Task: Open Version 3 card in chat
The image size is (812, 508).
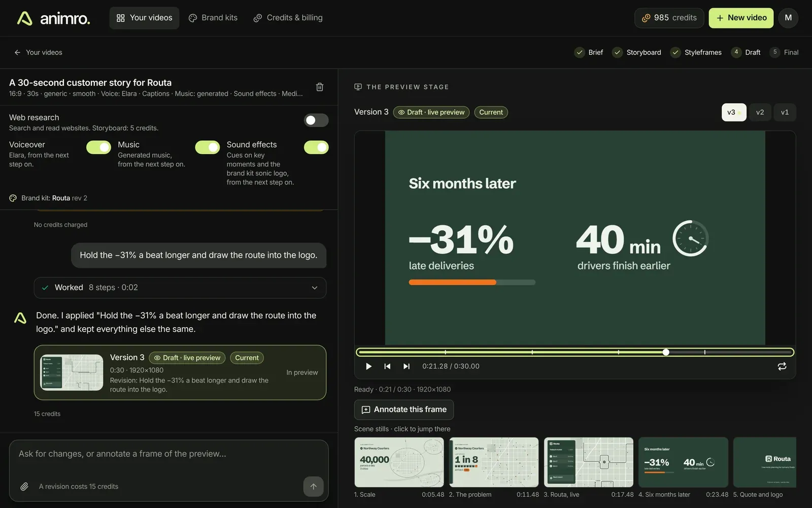Action: click(180, 372)
